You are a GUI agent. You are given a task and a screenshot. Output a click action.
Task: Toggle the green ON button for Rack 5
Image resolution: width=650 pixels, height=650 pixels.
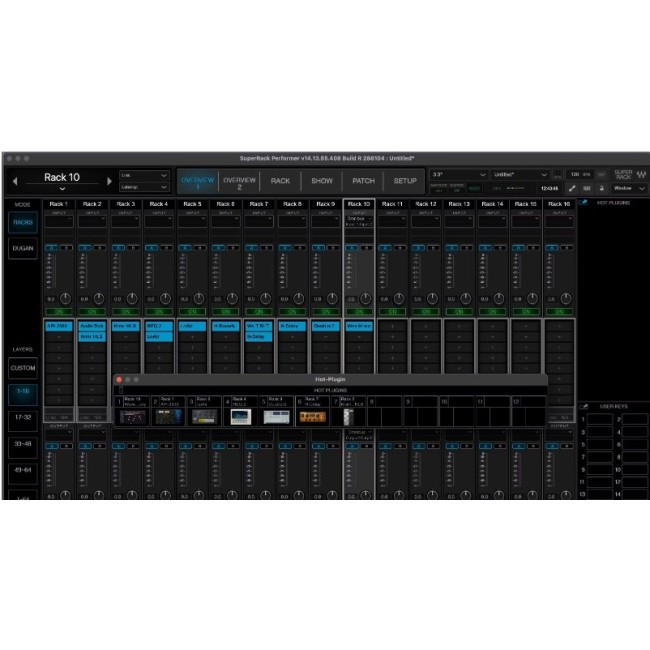(x=192, y=312)
